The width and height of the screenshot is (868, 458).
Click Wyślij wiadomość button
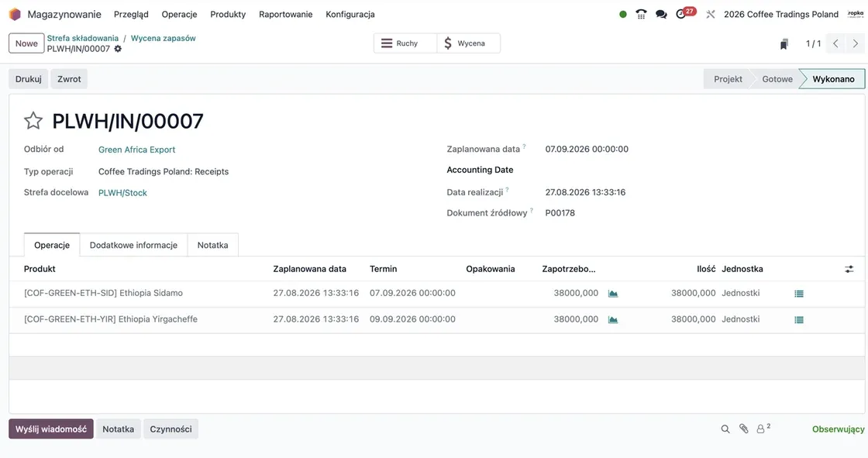(x=51, y=429)
